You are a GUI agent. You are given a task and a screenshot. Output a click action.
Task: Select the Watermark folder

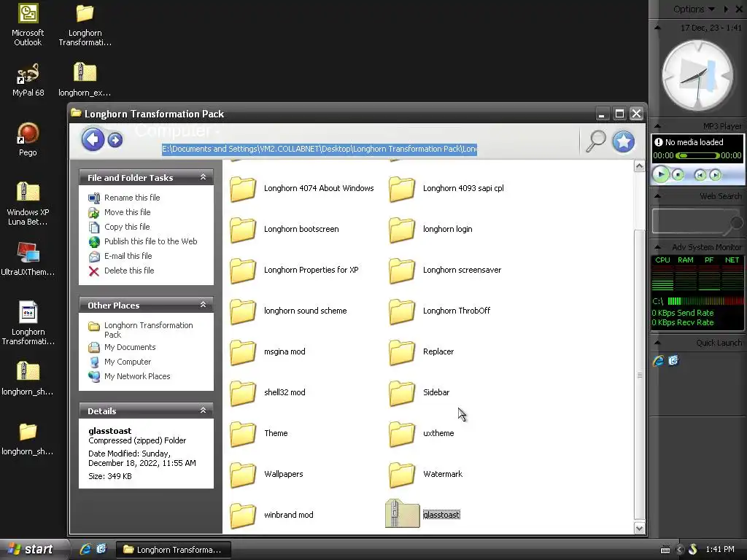(426, 474)
